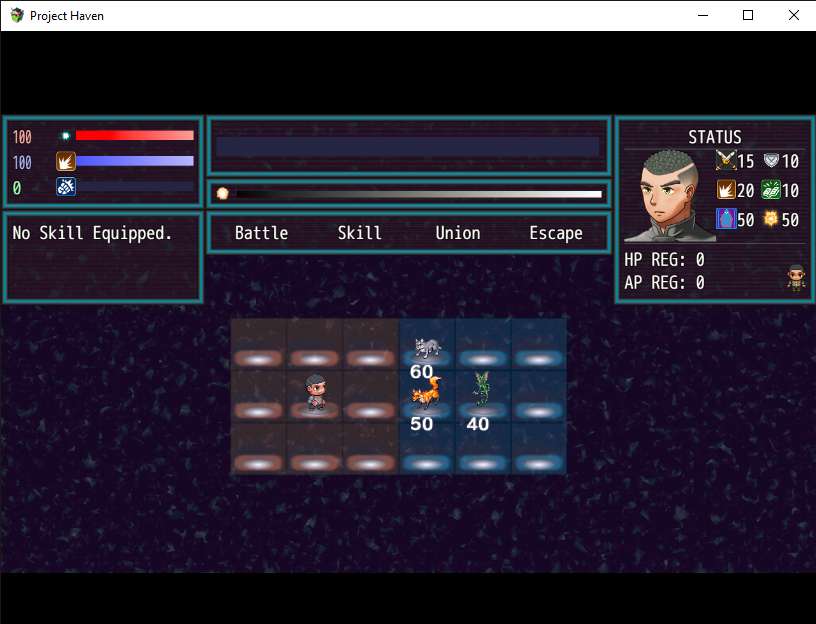This screenshot has width=816, height=624.
Task: Select the Union command
Action: point(457,232)
